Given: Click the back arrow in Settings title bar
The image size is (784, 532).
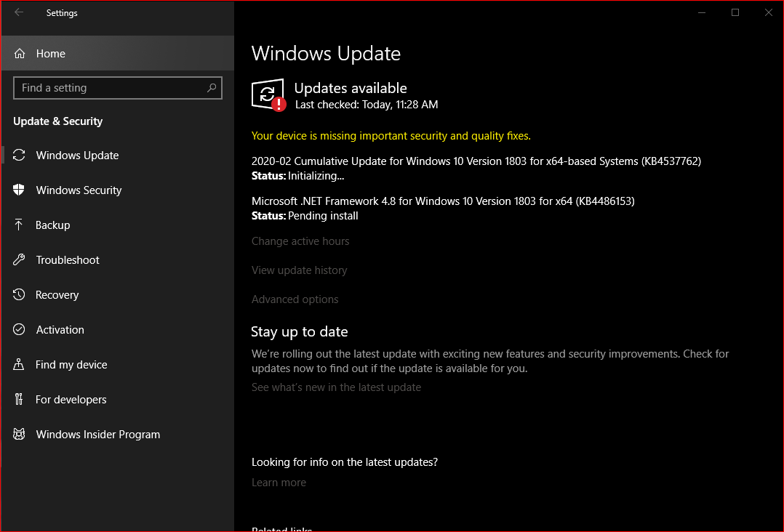Looking at the screenshot, I should 19,12.
